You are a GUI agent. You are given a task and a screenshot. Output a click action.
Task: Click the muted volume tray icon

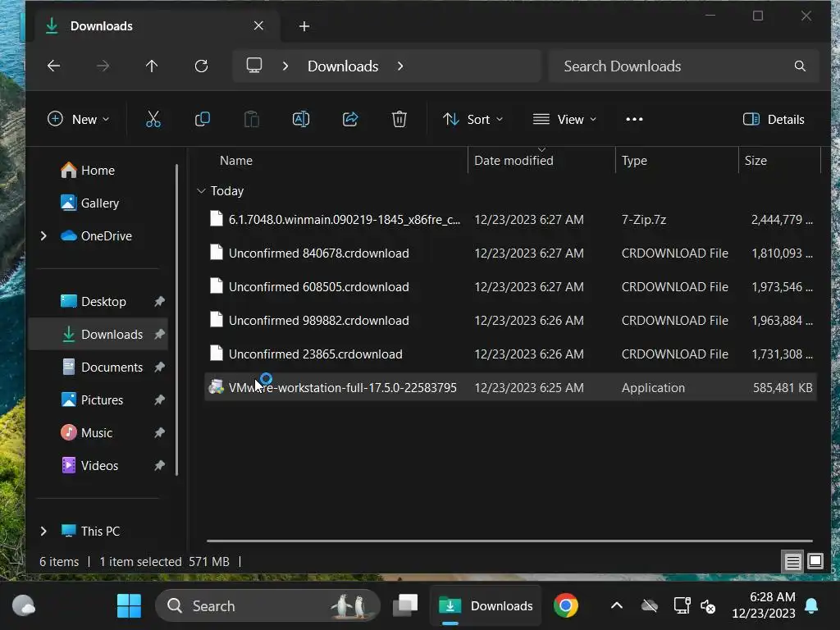(x=708, y=606)
